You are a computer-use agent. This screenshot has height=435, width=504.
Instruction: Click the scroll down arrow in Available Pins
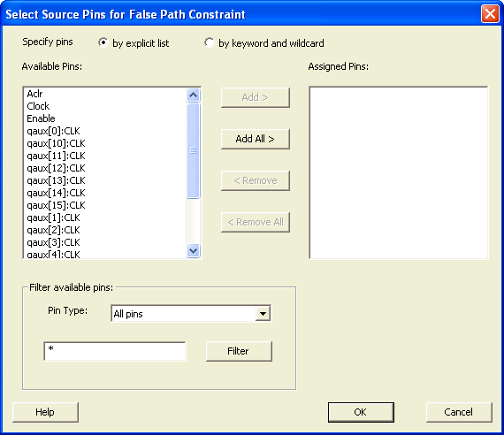pyautogui.click(x=193, y=250)
